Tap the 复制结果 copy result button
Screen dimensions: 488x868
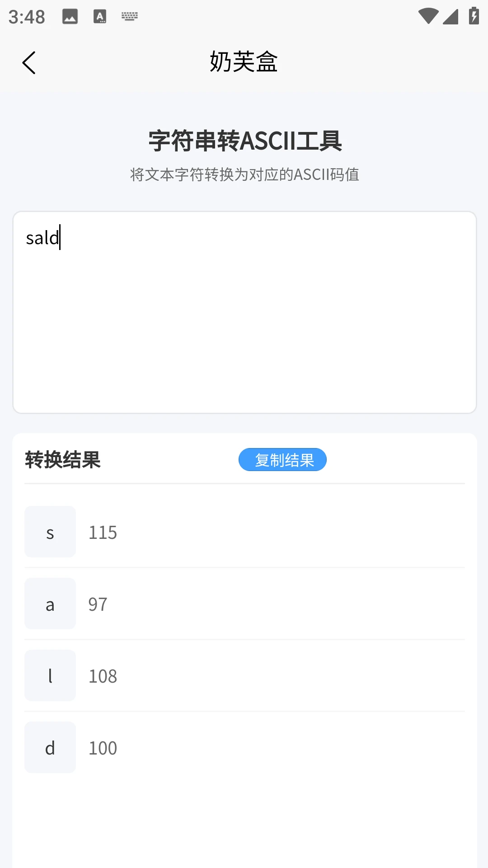[x=282, y=459]
